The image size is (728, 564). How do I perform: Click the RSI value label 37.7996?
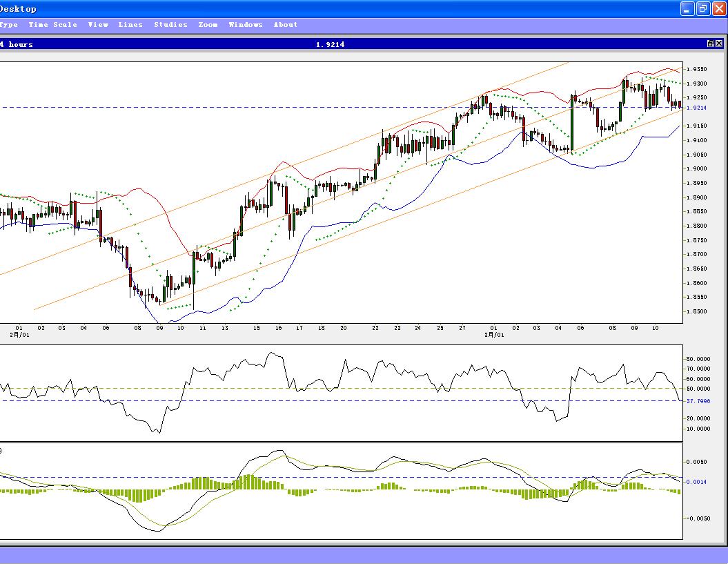tap(698, 401)
